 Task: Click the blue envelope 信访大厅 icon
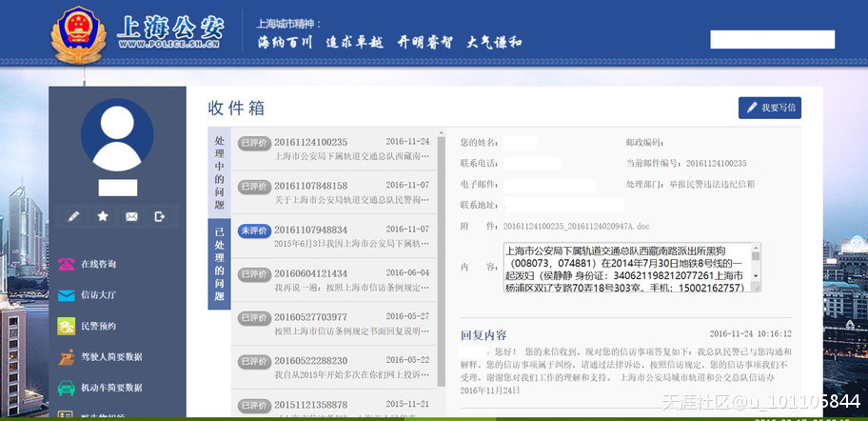click(x=67, y=295)
